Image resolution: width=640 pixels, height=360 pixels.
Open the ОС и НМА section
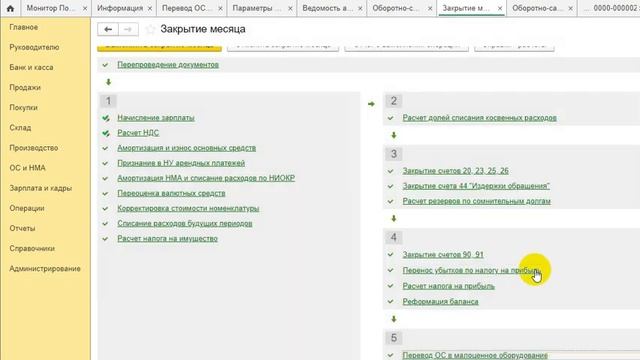[27, 168]
